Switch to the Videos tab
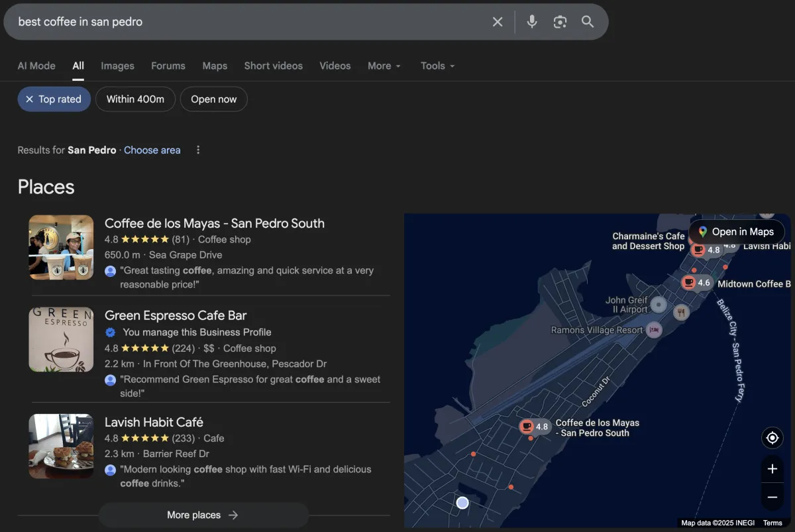The width and height of the screenshot is (795, 532). (335, 66)
